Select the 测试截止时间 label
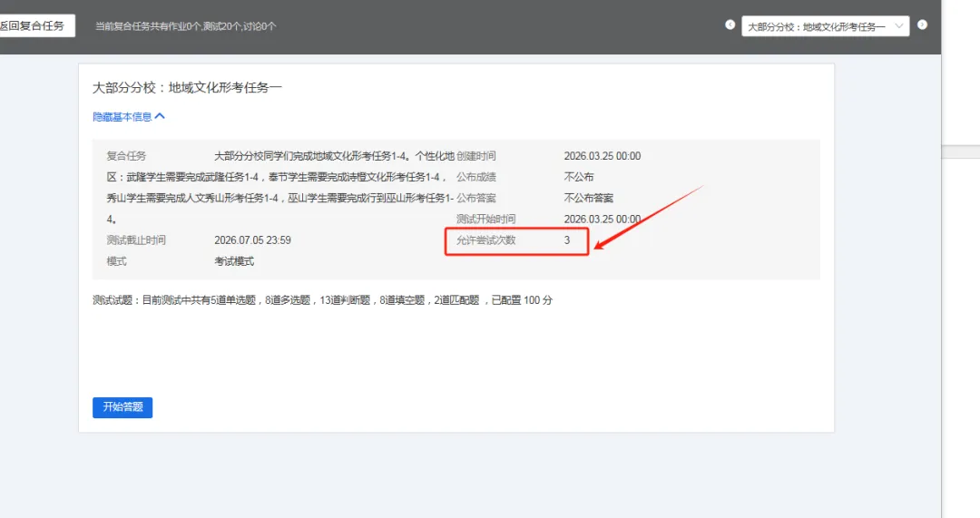This screenshot has width=980, height=518. 136,240
